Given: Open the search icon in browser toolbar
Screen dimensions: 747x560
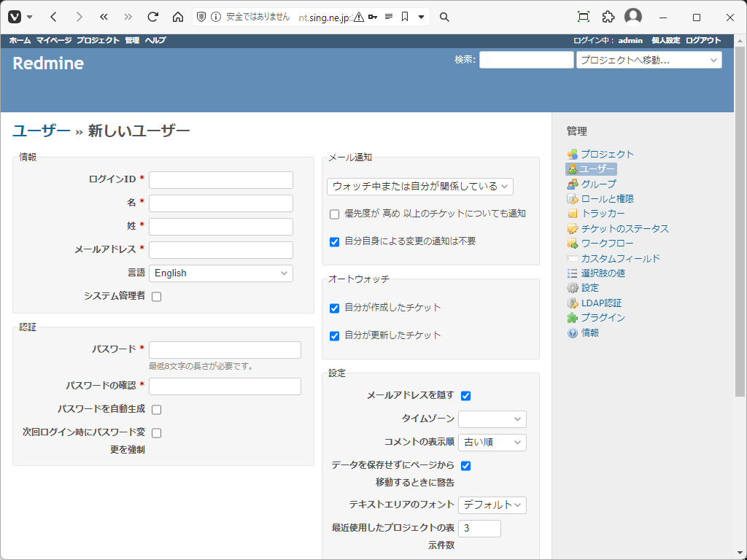Looking at the screenshot, I should (x=444, y=17).
